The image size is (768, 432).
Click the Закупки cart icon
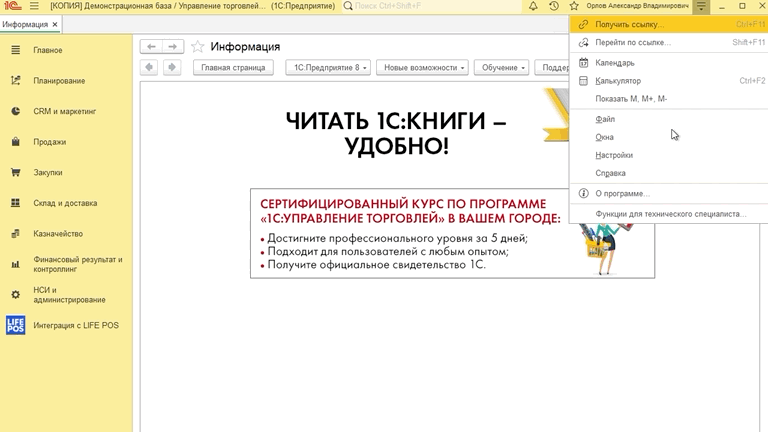click(16, 172)
